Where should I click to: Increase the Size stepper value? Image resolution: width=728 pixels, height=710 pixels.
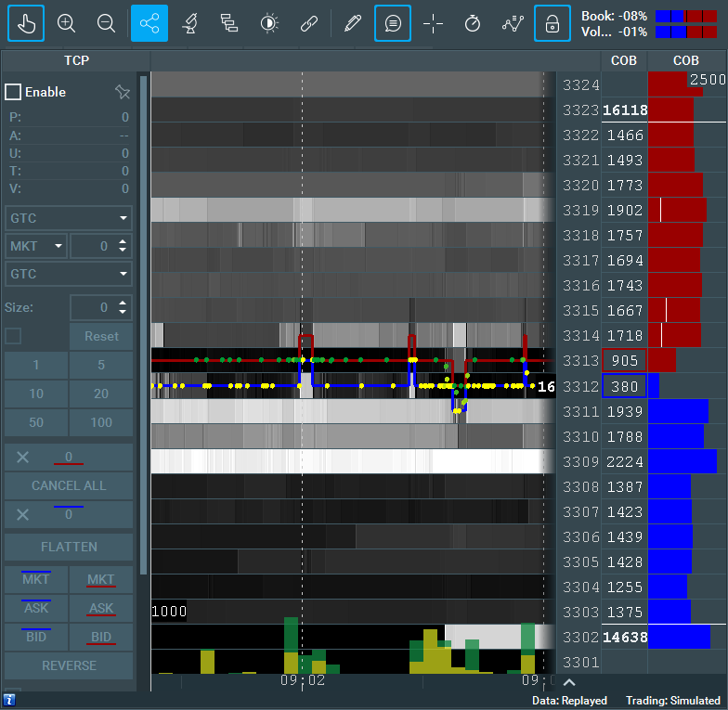coord(123,303)
